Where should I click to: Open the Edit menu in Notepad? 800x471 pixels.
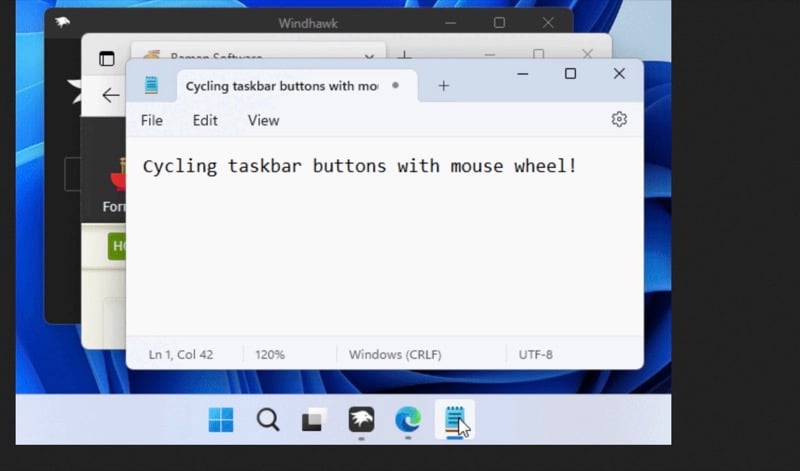click(205, 120)
